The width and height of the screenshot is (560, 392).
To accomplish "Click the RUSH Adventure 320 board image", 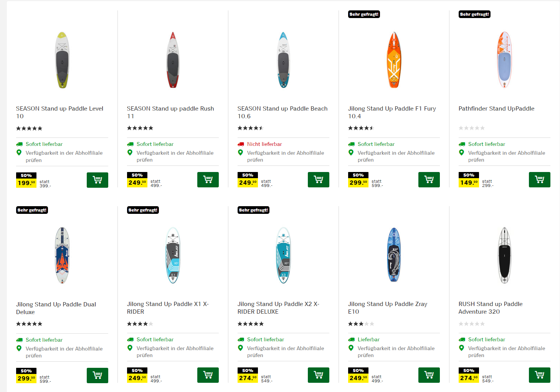I will click(504, 255).
